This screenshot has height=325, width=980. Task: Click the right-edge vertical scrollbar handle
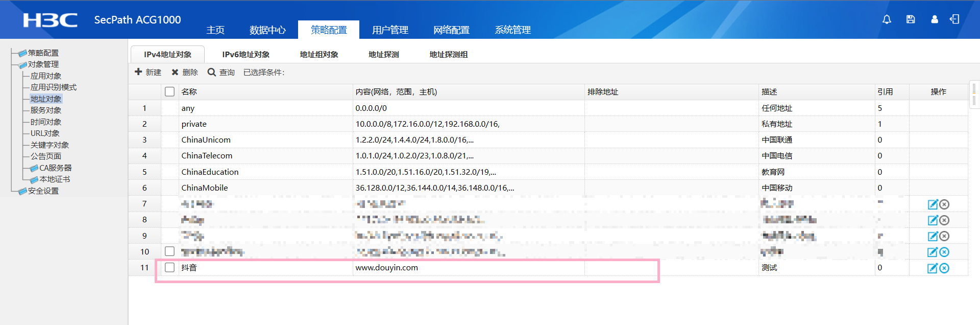(974, 95)
